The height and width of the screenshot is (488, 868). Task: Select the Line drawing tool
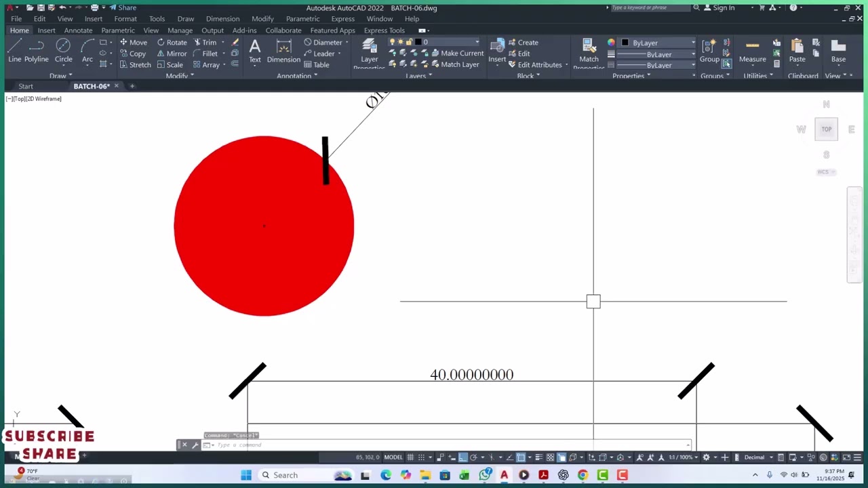click(x=14, y=50)
